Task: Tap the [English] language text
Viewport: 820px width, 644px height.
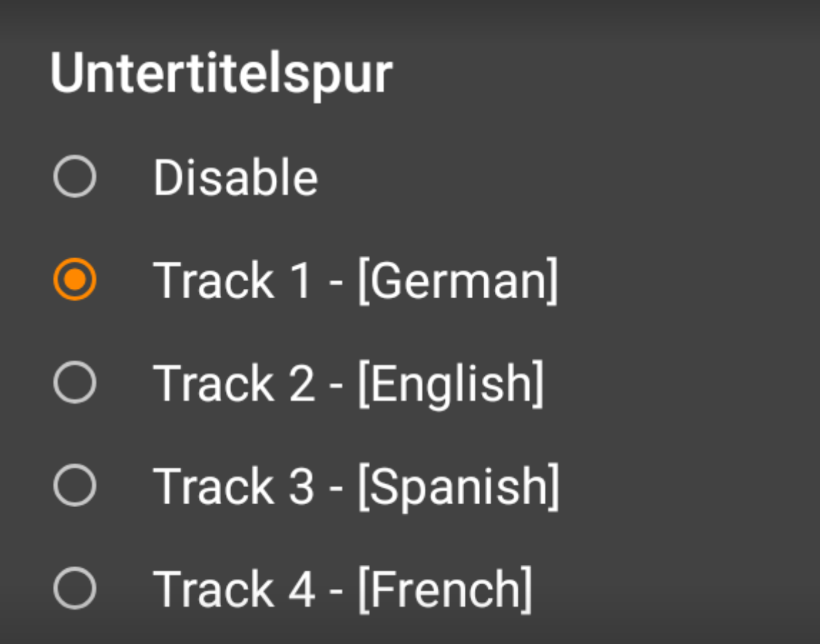Action: (x=451, y=383)
